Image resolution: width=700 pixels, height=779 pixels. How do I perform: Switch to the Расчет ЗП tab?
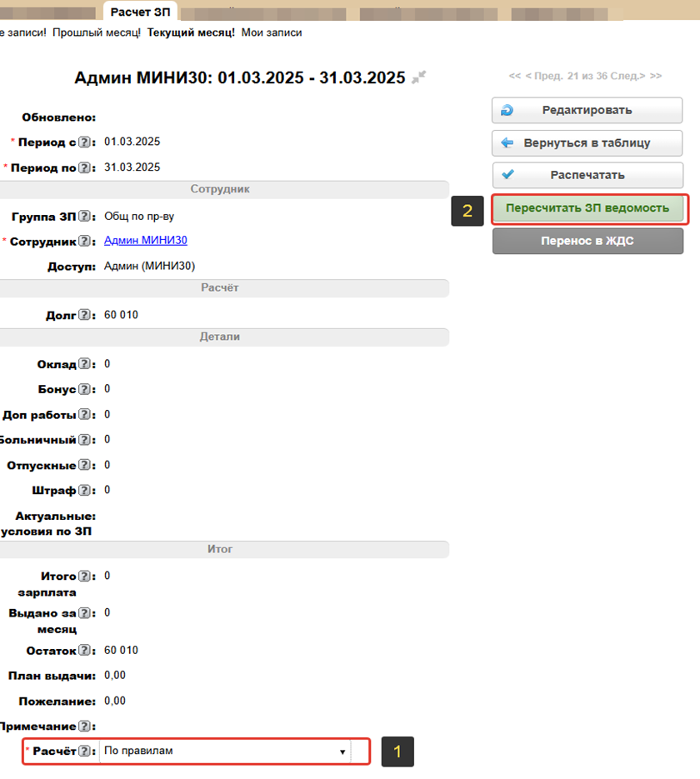click(x=140, y=12)
